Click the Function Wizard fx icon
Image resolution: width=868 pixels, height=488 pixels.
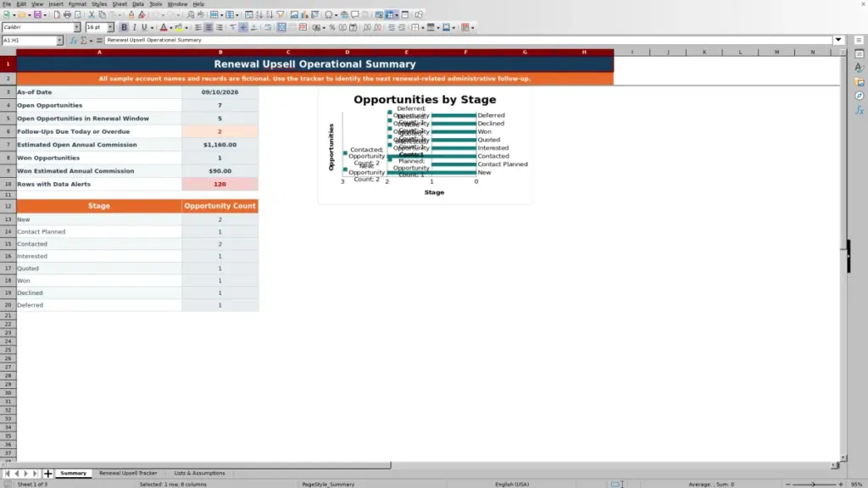[73, 41]
